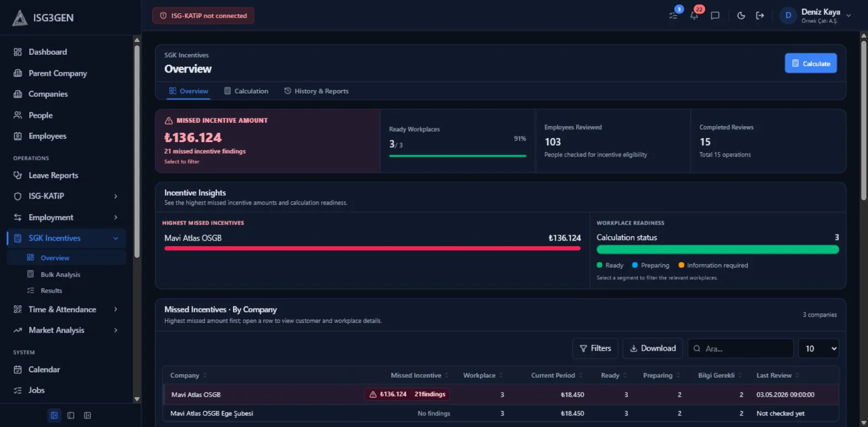The image size is (868, 427).
Task: Click the ISG3GEN triangle logo
Action: [20, 18]
